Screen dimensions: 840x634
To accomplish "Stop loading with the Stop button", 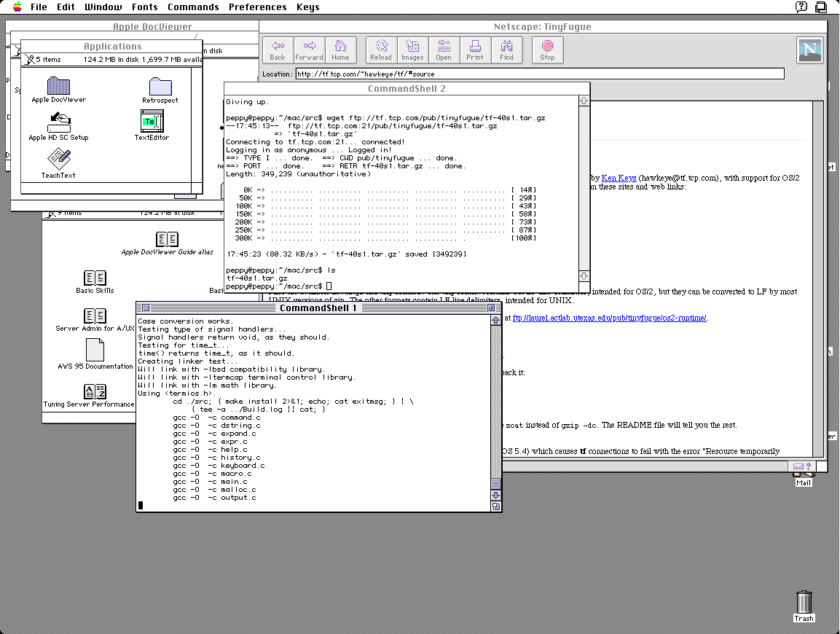I will point(548,50).
